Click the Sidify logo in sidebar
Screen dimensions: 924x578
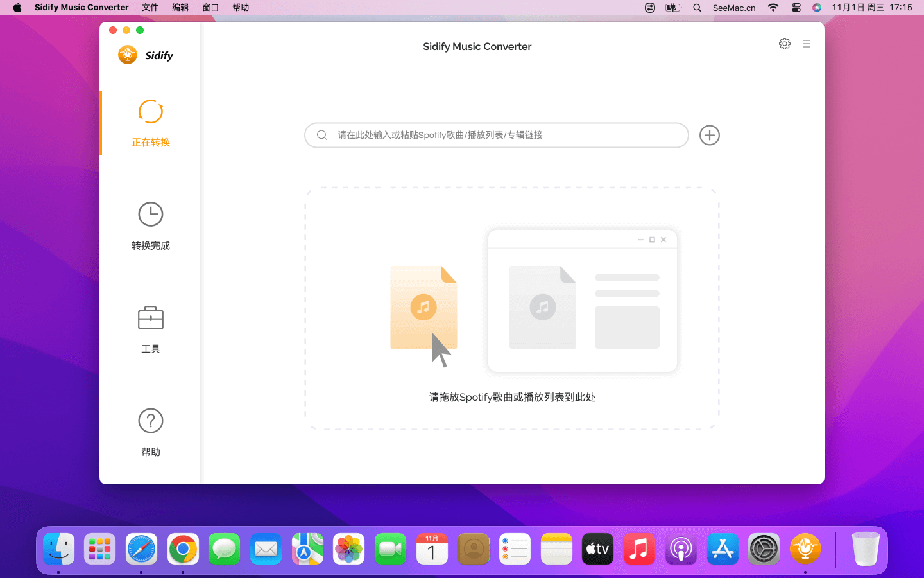tap(146, 55)
